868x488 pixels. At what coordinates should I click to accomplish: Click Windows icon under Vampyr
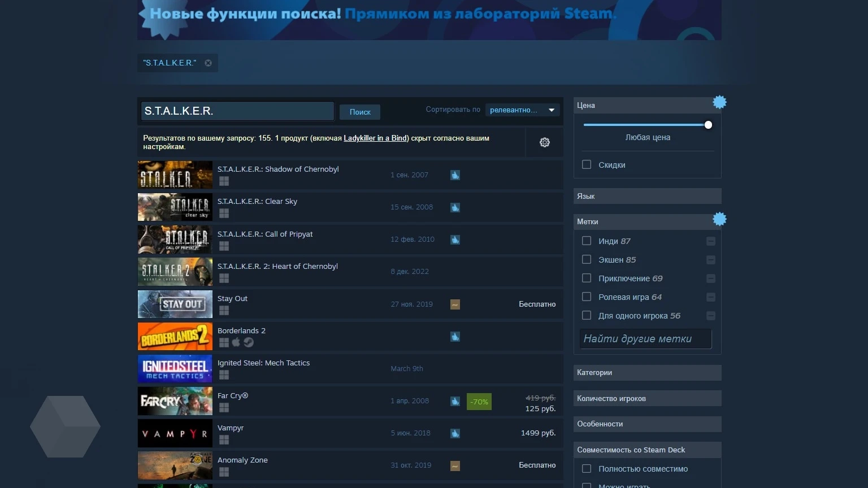tap(224, 439)
